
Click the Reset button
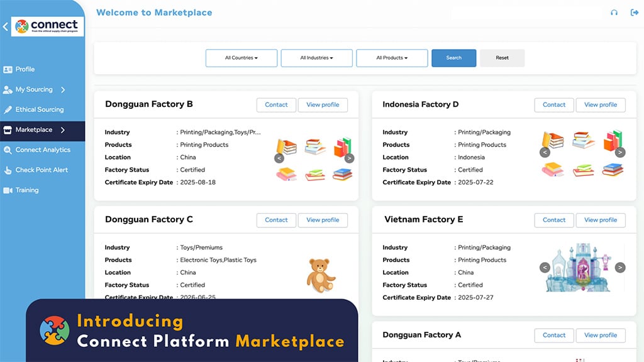(x=502, y=58)
